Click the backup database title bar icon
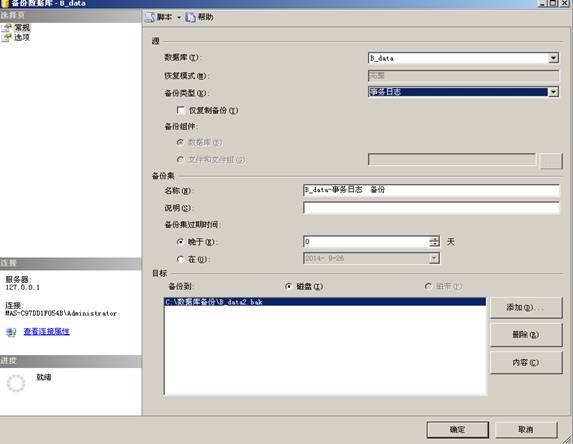Viewport: 573px width, 444px height. (5, 3)
